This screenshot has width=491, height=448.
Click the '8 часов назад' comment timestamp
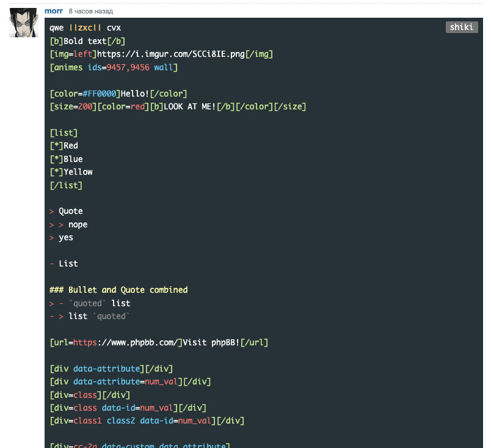click(x=90, y=12)
